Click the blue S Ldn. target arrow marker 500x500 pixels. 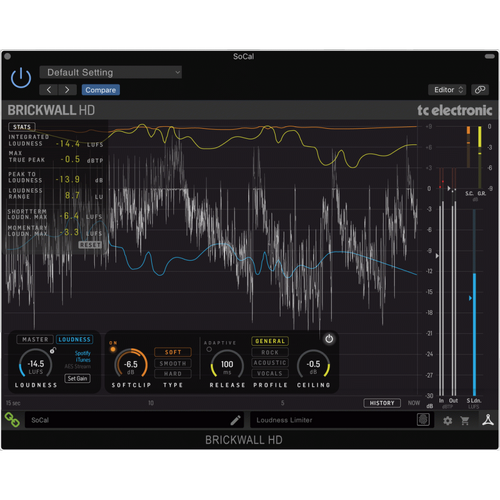[x=470, y=298]
